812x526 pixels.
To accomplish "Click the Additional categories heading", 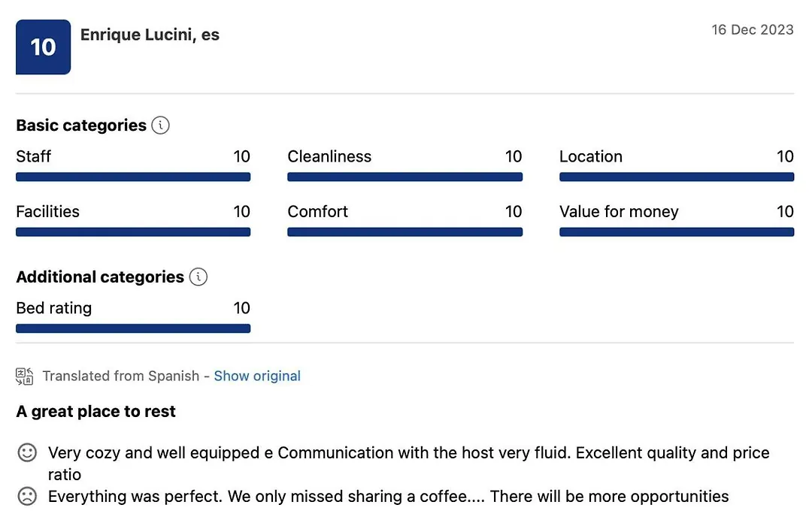I will pos(100,277).
